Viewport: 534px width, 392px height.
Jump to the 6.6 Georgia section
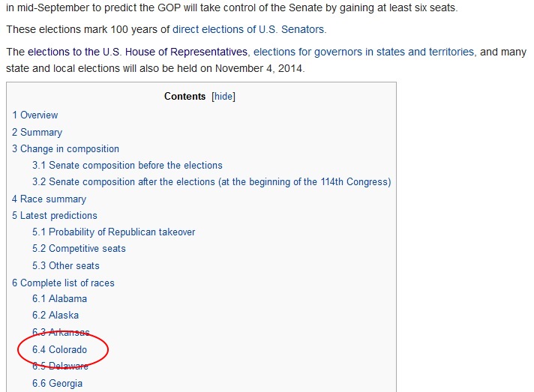58,384
